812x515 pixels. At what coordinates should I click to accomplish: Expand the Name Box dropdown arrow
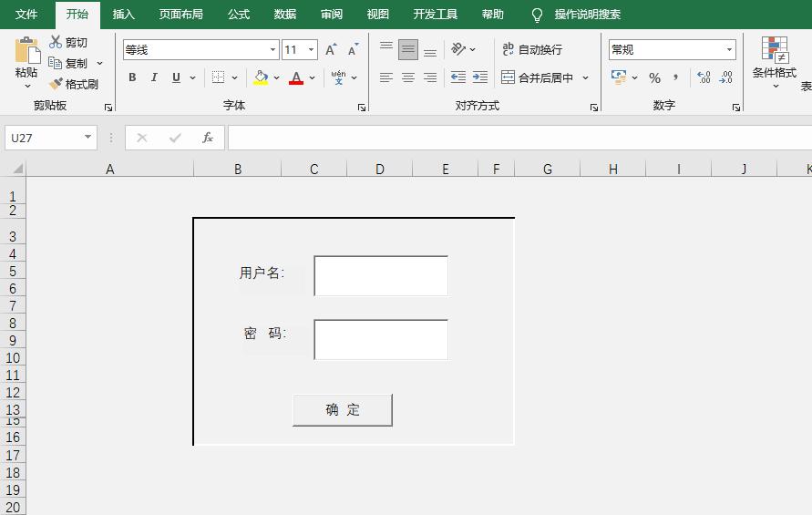(x=88, y=138)
